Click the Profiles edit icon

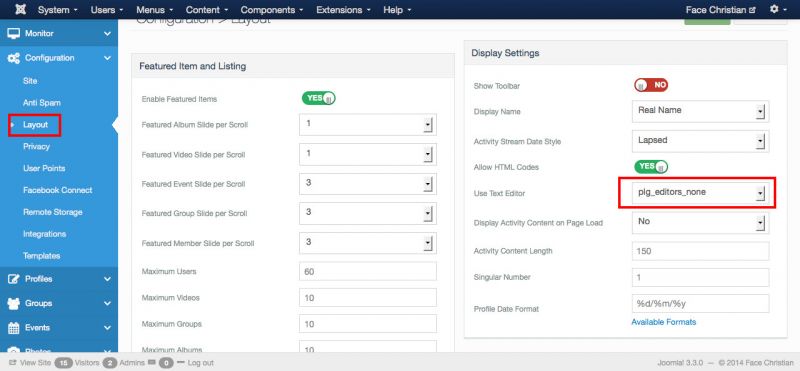click(14, 279)
